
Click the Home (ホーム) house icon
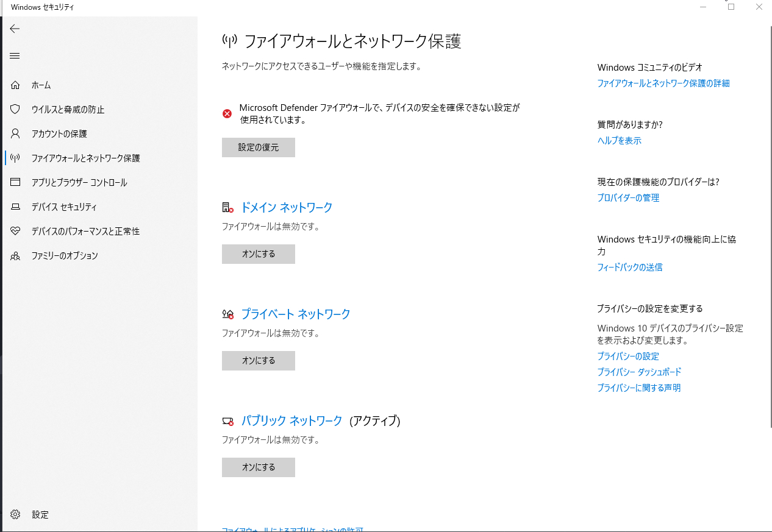point(16,85)
